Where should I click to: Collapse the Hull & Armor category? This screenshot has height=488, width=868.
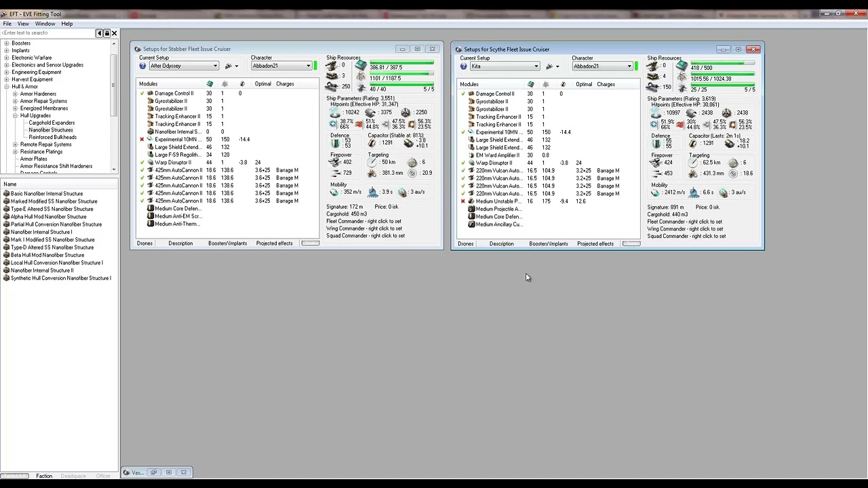click(x=7, y=87)
